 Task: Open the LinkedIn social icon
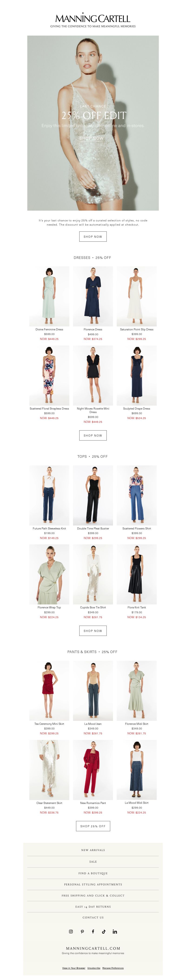click(x=115, y=931)
